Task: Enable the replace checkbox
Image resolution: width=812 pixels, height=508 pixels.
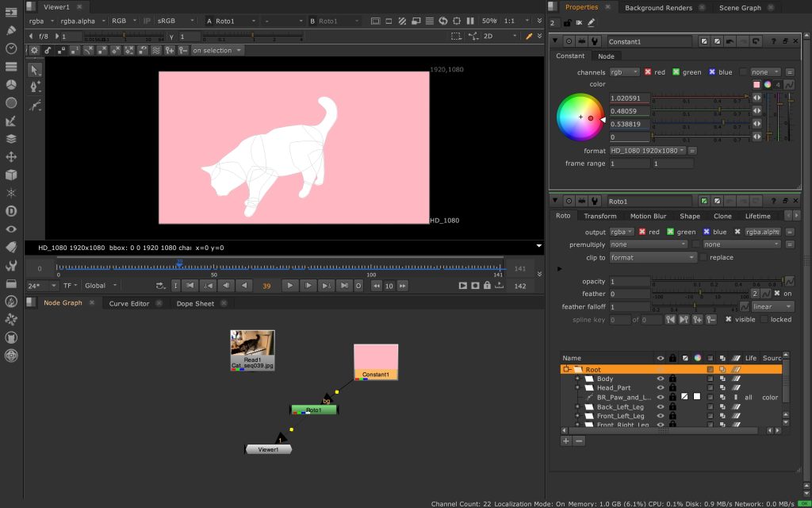Action: (703, 257)
